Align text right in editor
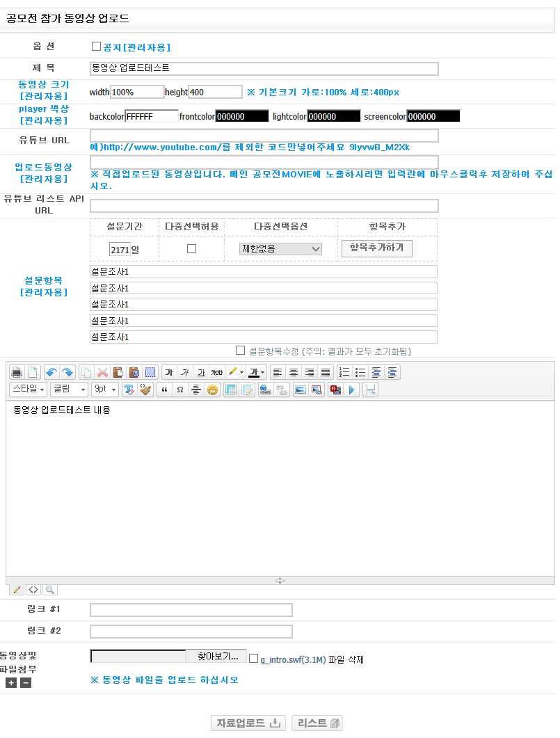This screenshot has width=560, height=738. tap(310, 372)
